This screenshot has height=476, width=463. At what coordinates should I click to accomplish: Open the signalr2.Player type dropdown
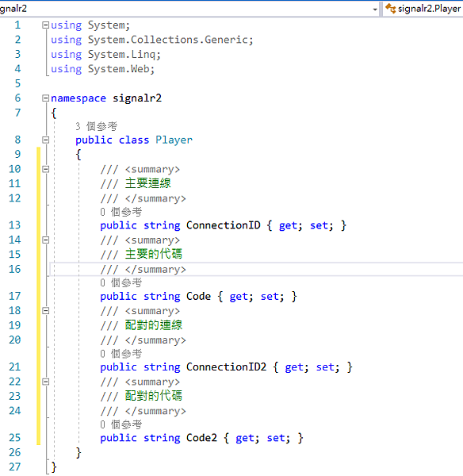pos(423,9)
